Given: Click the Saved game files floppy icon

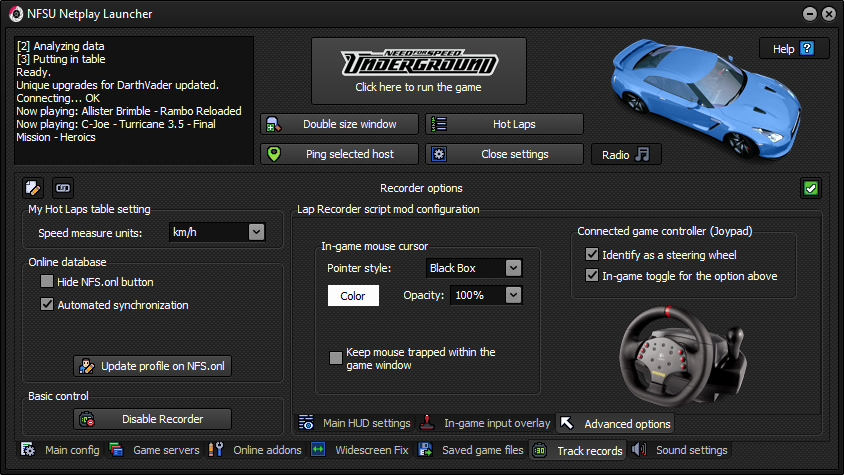Looking at the screenshot, I should [x=425, y=450].
